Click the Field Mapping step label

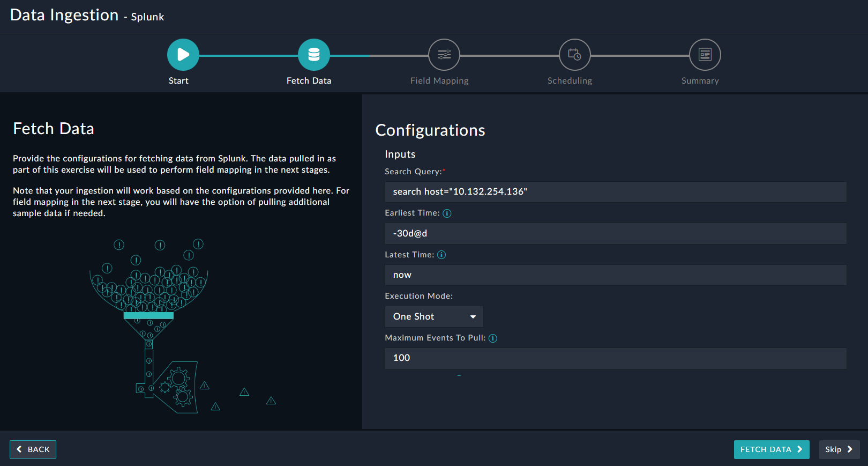tap(439, 81)
